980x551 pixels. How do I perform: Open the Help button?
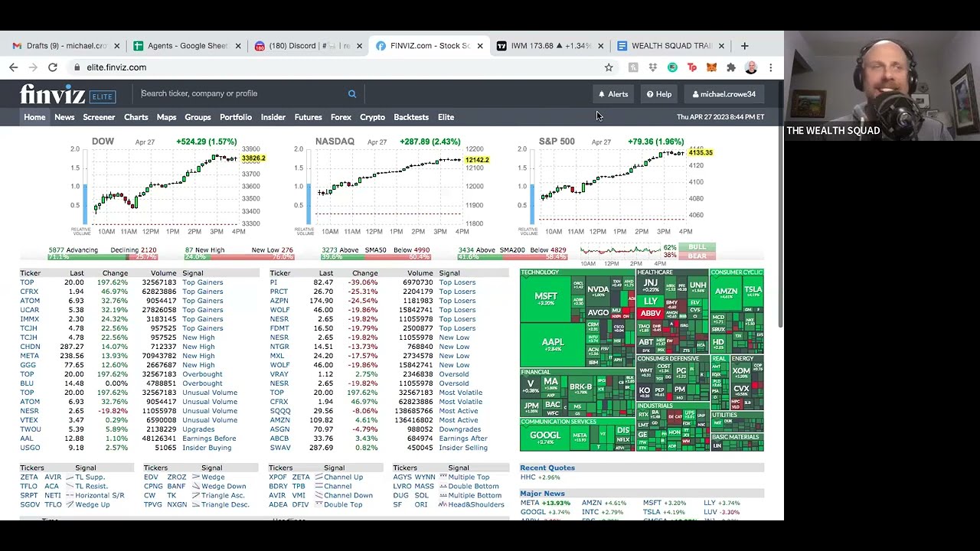[x=659, y=94]
